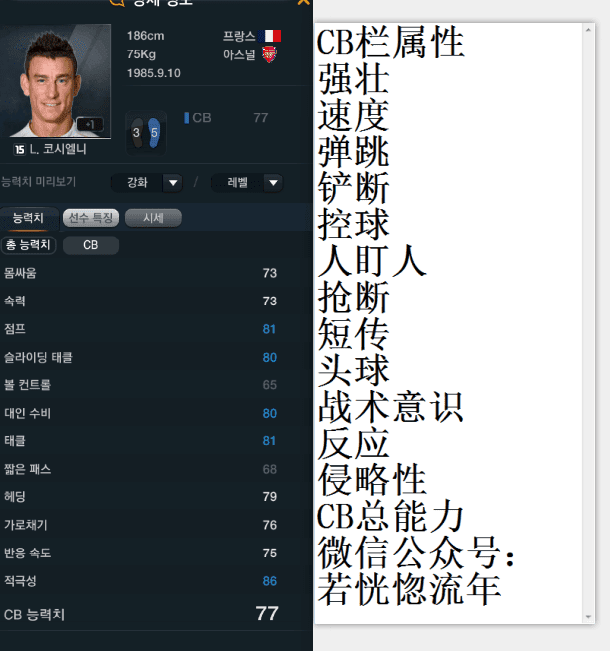Click the left foot rating 3 icon

(137, 133)
